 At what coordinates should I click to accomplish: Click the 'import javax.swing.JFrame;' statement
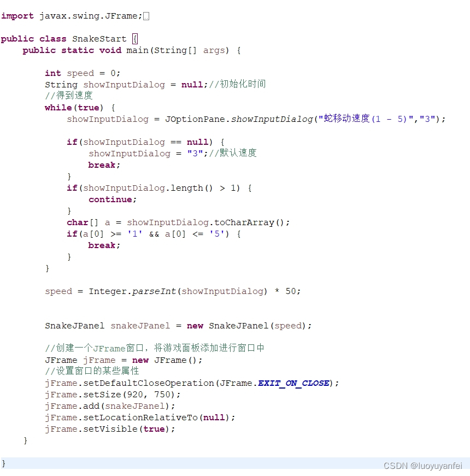[x=72, y=16]
